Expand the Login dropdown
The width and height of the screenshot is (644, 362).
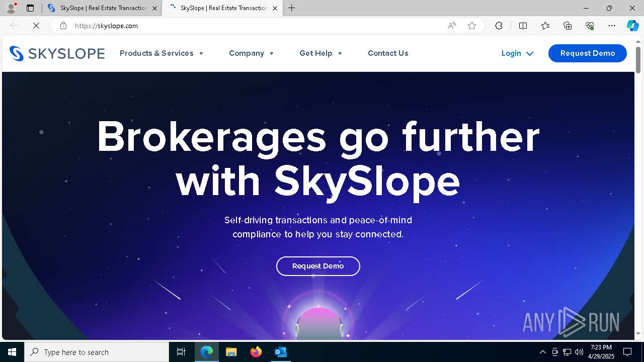[x=517, y=53]
